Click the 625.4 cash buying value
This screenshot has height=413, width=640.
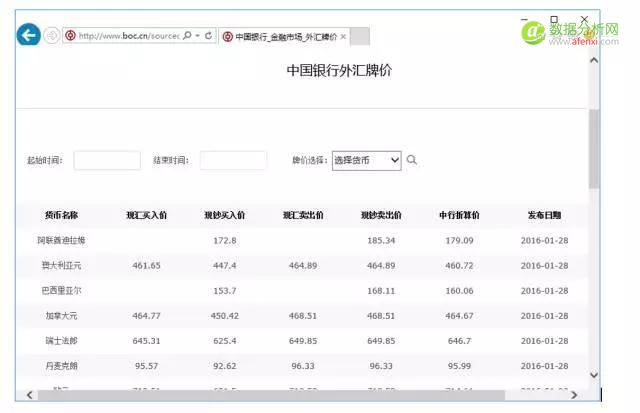coord(225,341)
